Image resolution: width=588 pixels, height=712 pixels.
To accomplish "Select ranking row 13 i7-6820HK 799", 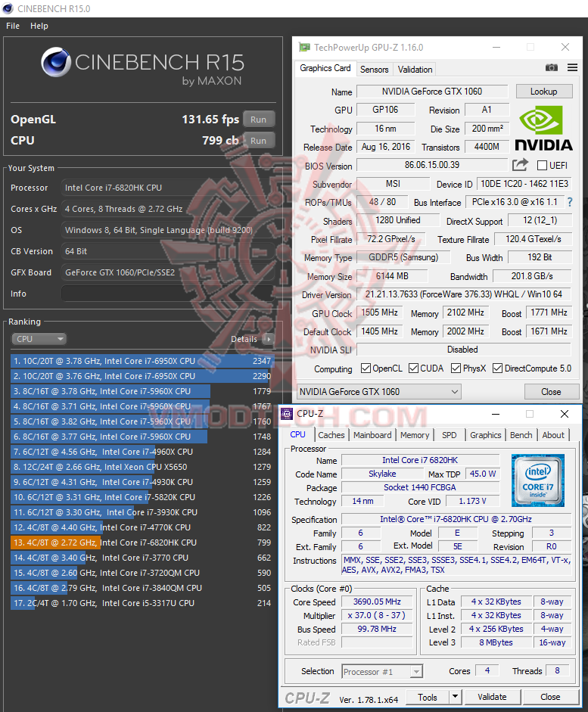I will click(x=142, y=543).
